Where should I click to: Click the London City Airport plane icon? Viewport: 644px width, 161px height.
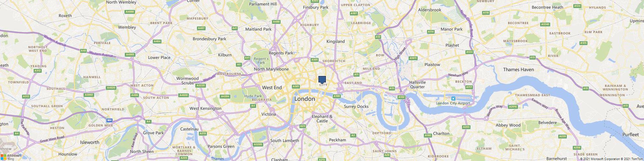(453, 98)
